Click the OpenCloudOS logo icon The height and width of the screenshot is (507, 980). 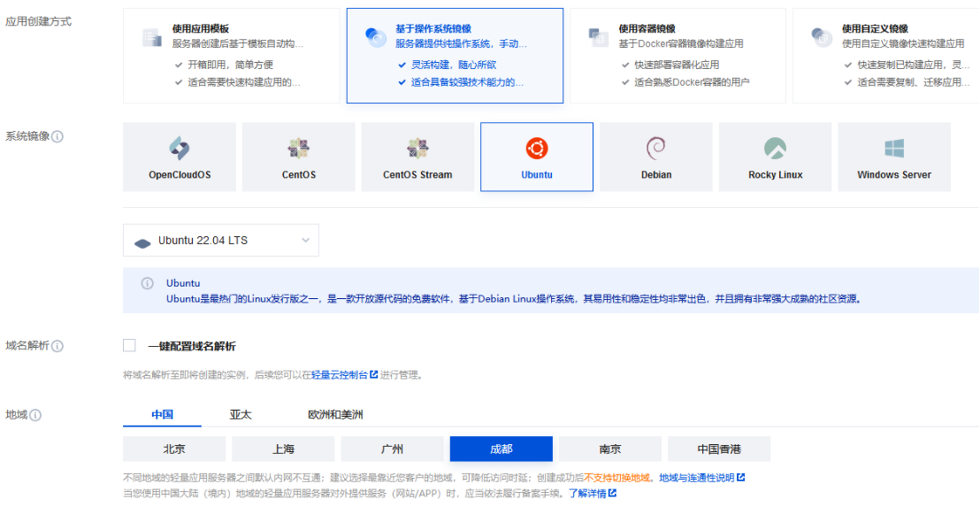180,148
